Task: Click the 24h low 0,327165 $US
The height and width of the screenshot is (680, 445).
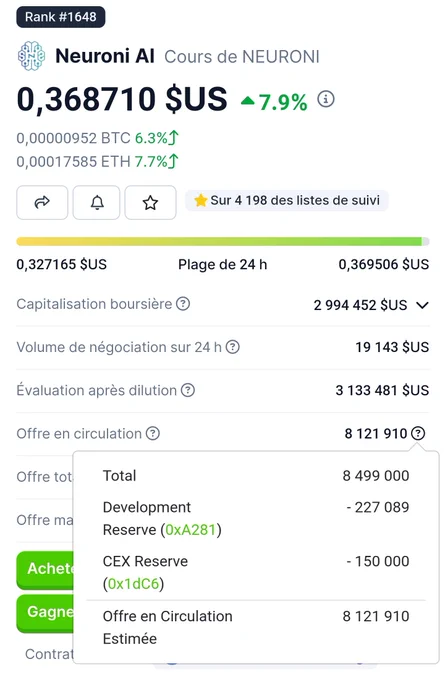Action: pos(62,264)
